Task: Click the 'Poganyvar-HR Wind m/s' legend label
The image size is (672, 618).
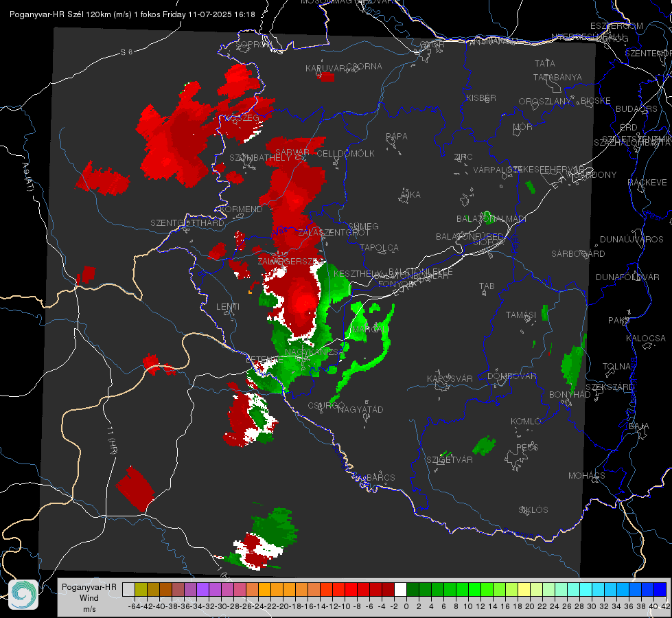Action: [89, 597]
